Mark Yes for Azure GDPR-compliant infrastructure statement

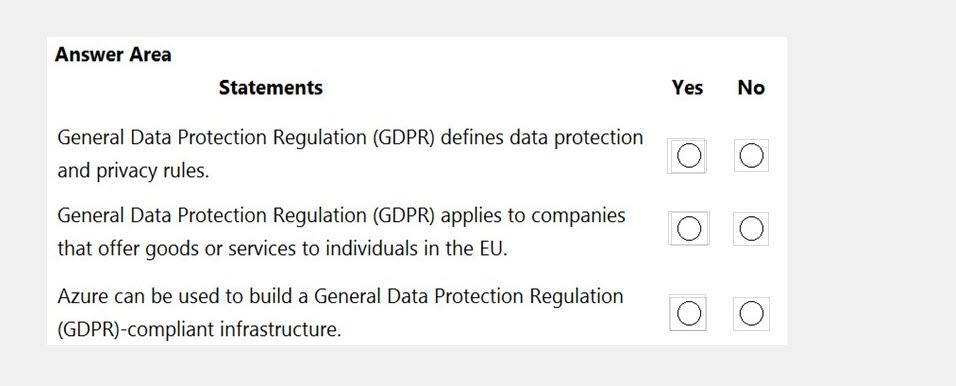688,314
